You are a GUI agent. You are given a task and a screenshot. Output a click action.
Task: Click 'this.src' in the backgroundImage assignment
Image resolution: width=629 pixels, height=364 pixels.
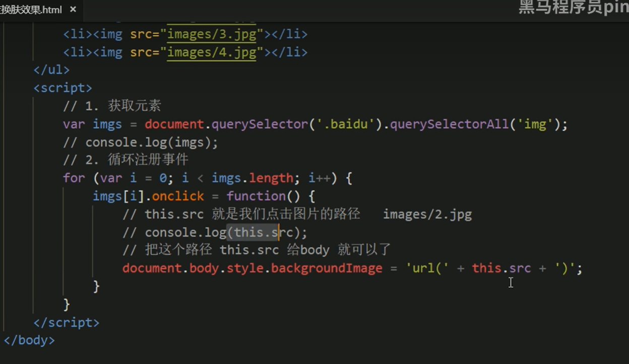(x=501, y=268)
